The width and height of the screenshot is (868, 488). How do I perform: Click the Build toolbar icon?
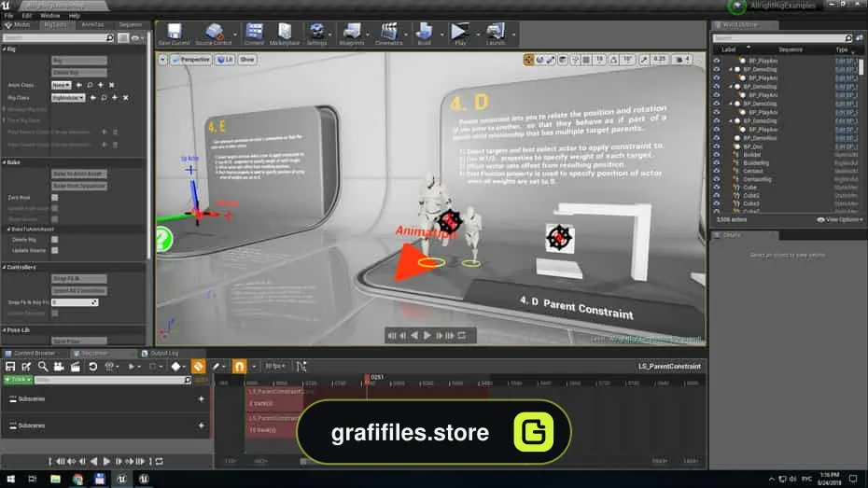(424, 35)
